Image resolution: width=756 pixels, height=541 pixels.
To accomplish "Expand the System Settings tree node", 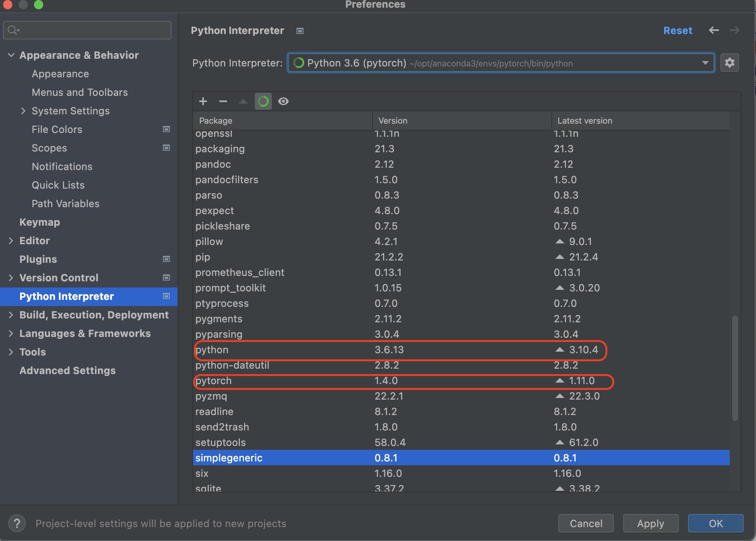I will (x=23, y=111).
